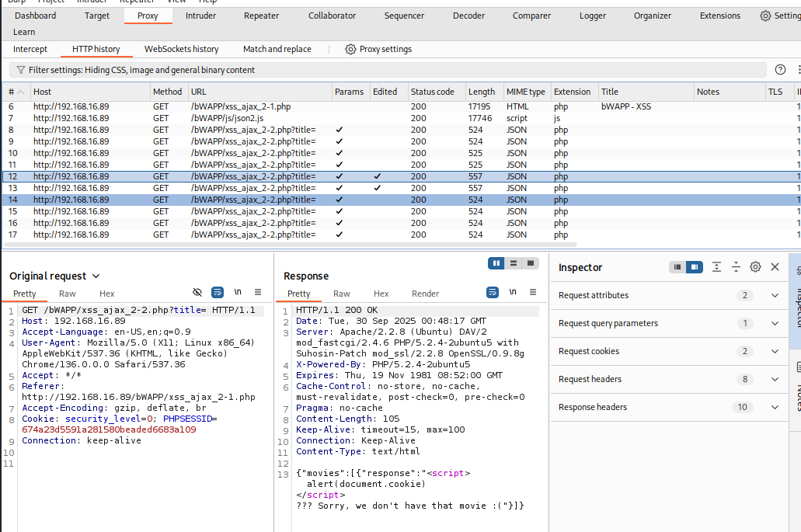Switch to Target tab
801x532 pixels.
tap(97, 16)
